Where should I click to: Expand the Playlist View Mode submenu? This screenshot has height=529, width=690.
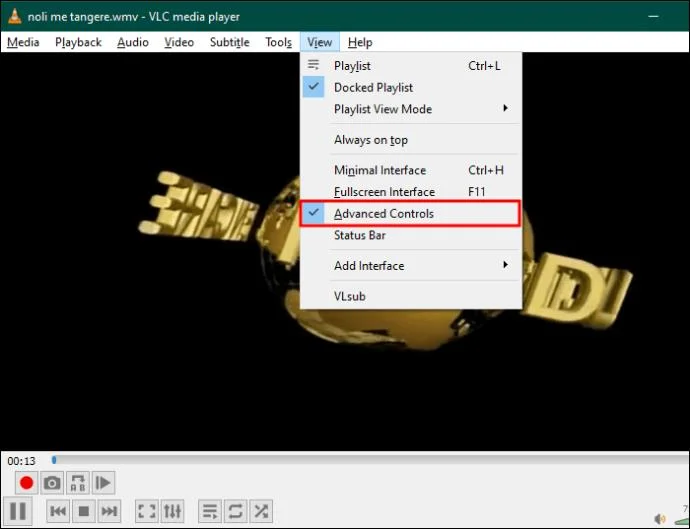411,109
